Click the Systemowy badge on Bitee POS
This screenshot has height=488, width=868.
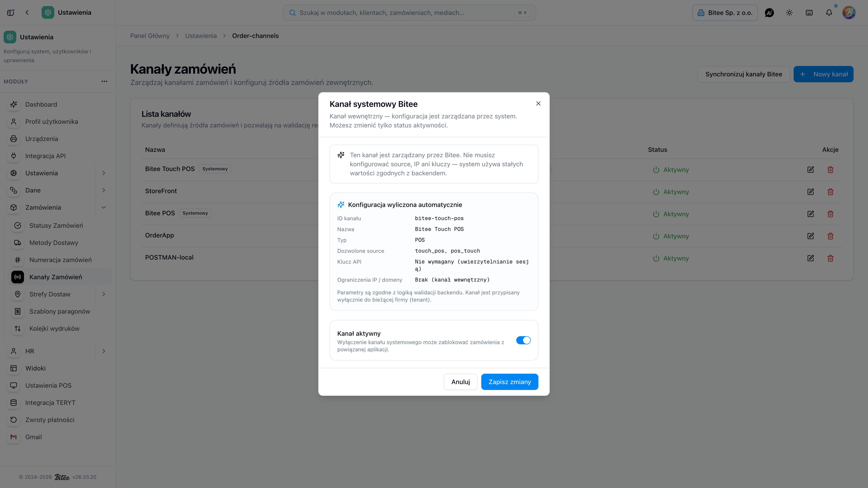pos(195,213)
